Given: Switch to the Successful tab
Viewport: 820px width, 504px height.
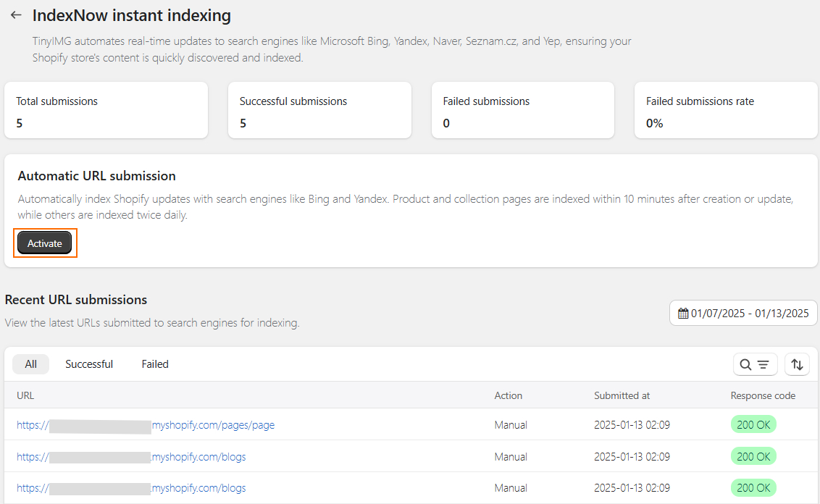Looking at the screenshot, I should pyautogui.click(x=89, y=364).
